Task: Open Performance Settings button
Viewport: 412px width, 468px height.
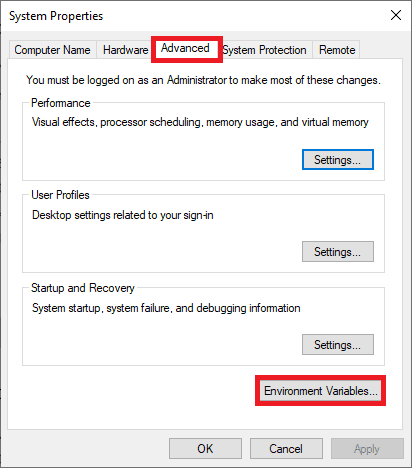Action: [x=338, y=160]
